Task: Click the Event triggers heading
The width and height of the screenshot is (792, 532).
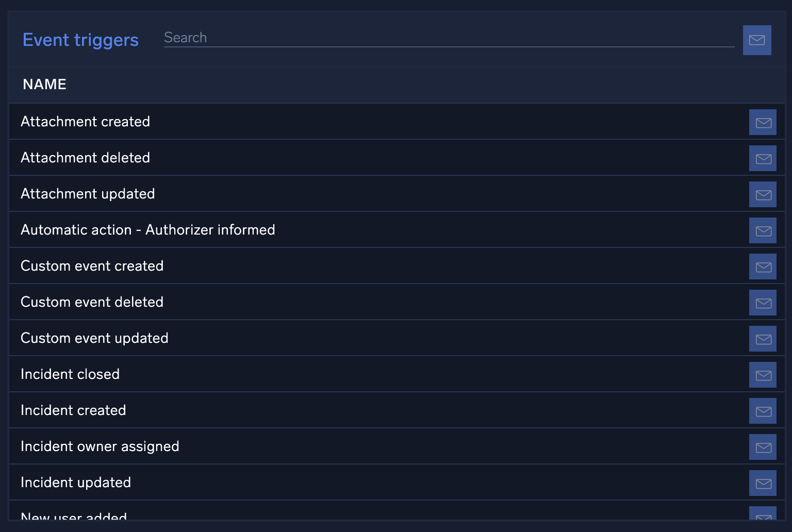Action: 80,40
